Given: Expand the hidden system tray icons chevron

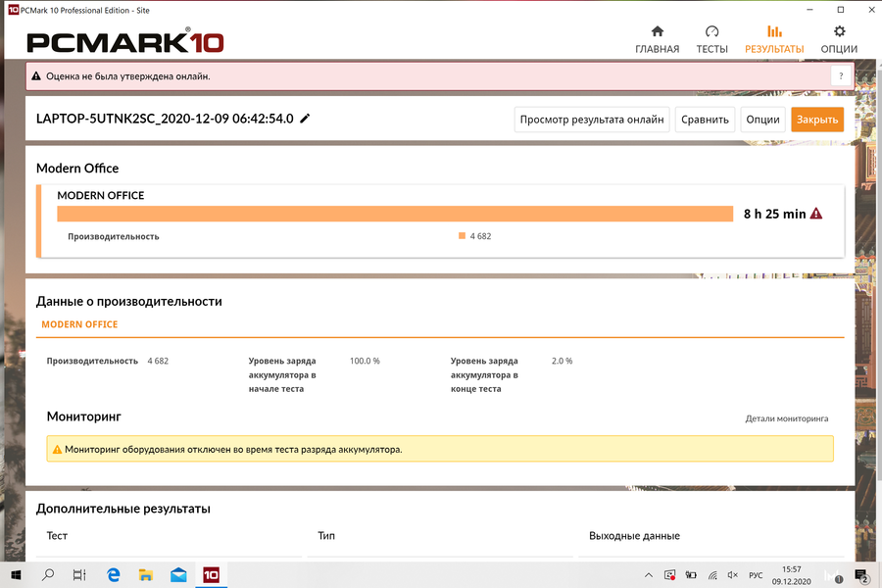Looking at the screenshot, I should [x=649, y=575].
